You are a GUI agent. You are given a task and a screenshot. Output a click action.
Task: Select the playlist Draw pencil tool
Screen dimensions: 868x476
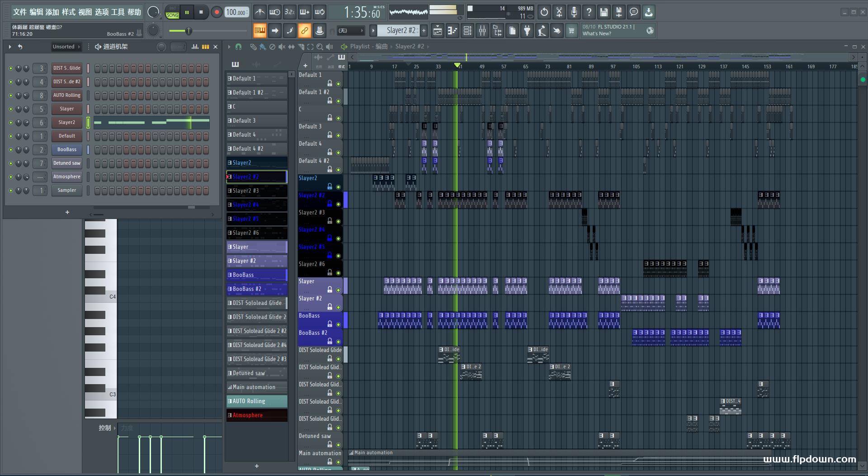point(253,47)
